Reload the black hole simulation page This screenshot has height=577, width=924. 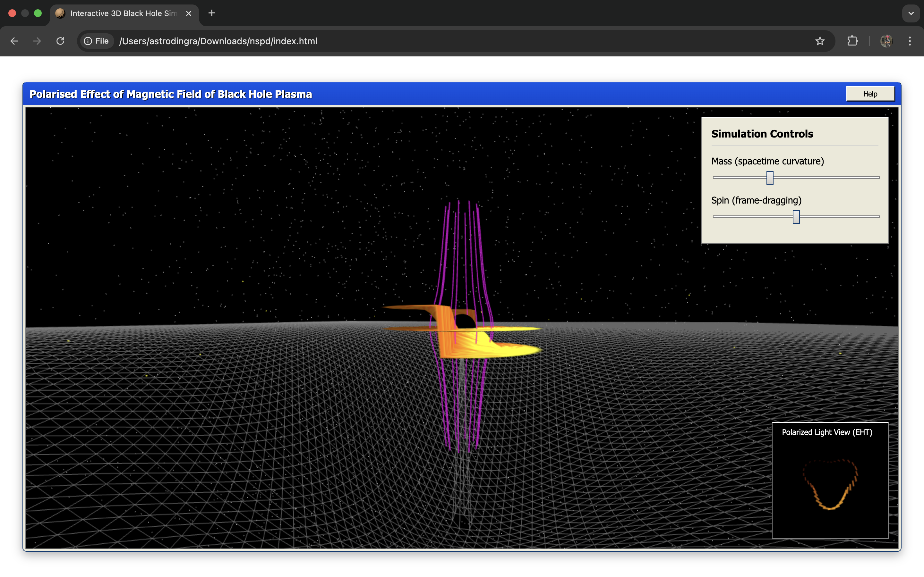(60, 41)
